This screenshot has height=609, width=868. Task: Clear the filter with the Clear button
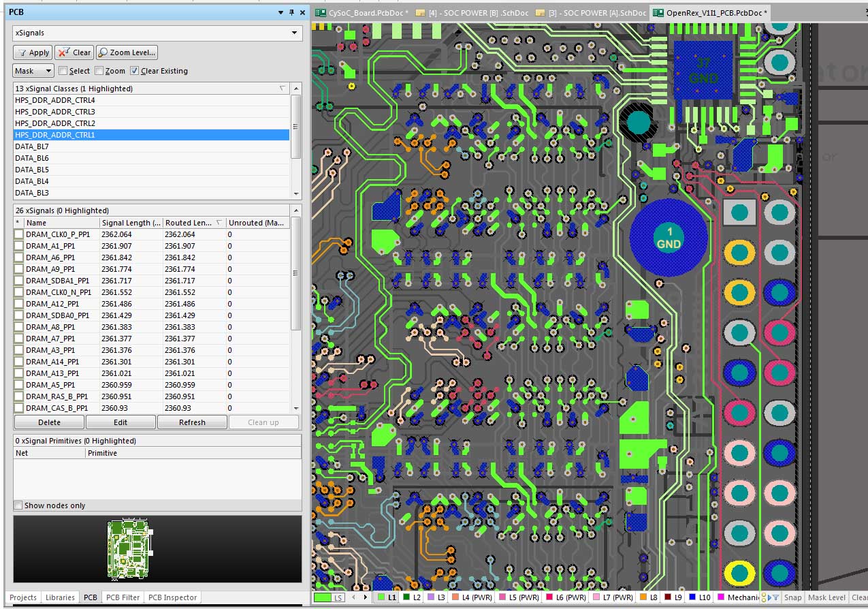point(74,52)
